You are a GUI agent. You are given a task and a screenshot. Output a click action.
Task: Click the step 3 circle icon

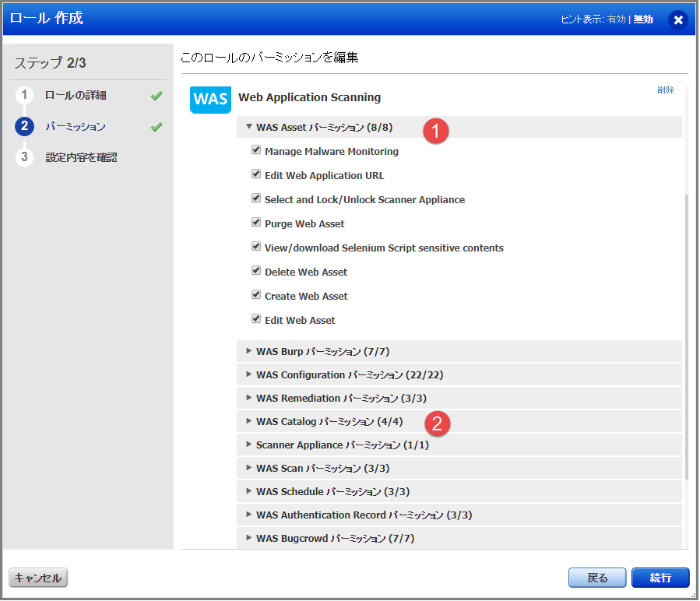tap(24, 157)
